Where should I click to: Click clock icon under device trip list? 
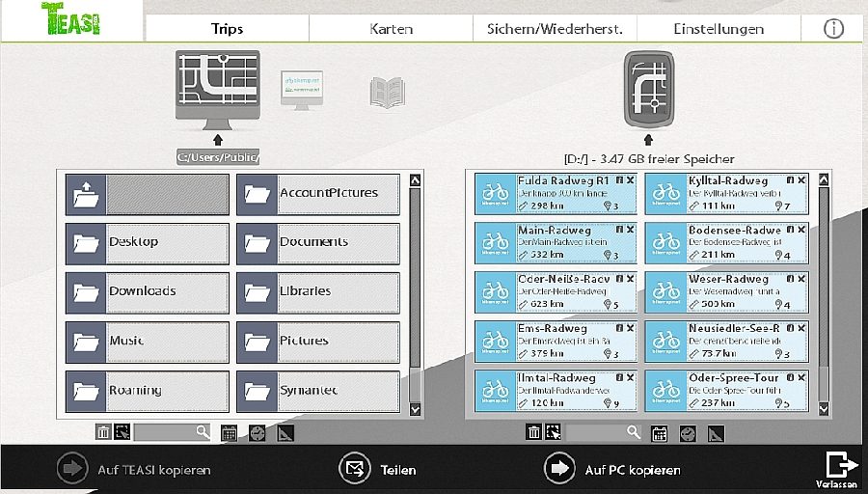coord(688,433)
